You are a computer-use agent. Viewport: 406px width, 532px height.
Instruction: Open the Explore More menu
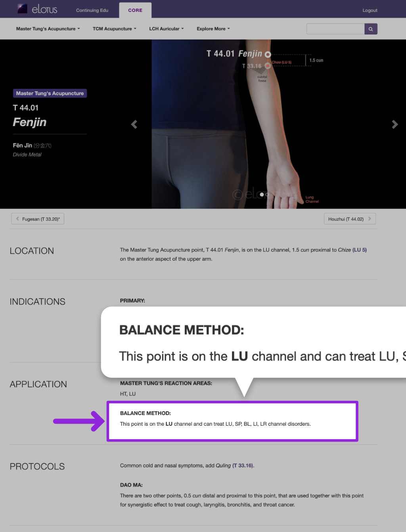213,29
